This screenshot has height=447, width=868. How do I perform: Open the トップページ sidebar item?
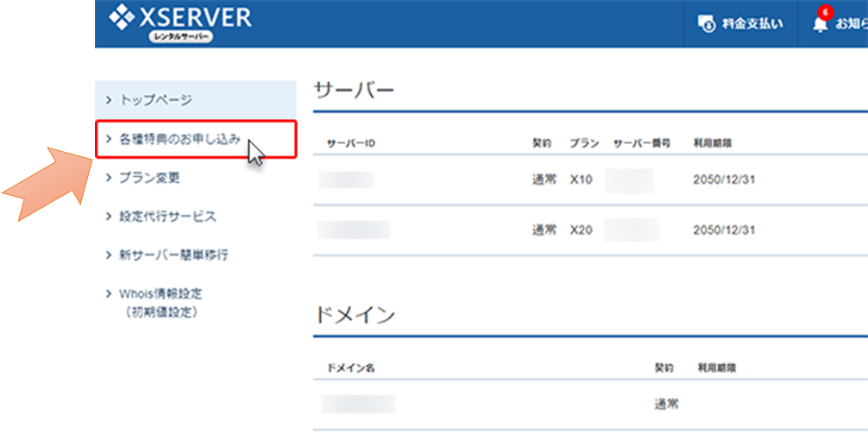pyautogui.click(x=155, y=100)
